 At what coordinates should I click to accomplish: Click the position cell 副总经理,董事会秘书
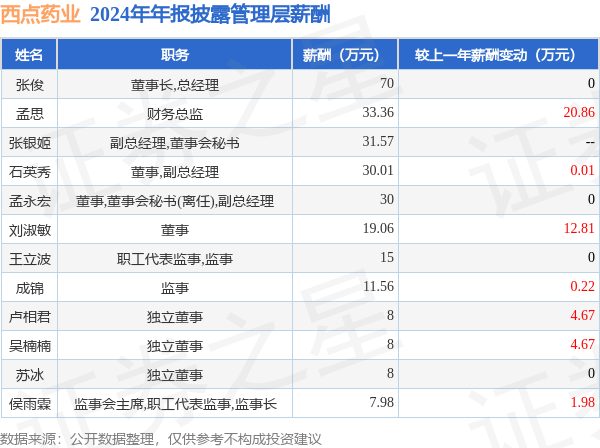(175, 143)
